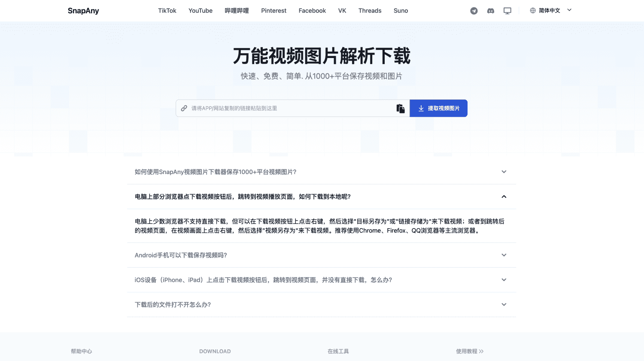Open the Facebook nav item
This screenshot has height=361, width=644.
coord(312,11)
